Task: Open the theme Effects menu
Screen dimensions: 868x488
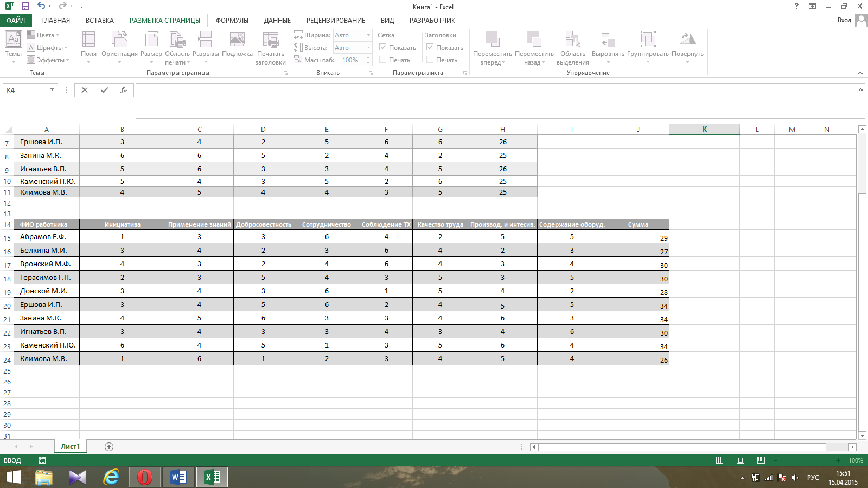Action: (48, 60)
